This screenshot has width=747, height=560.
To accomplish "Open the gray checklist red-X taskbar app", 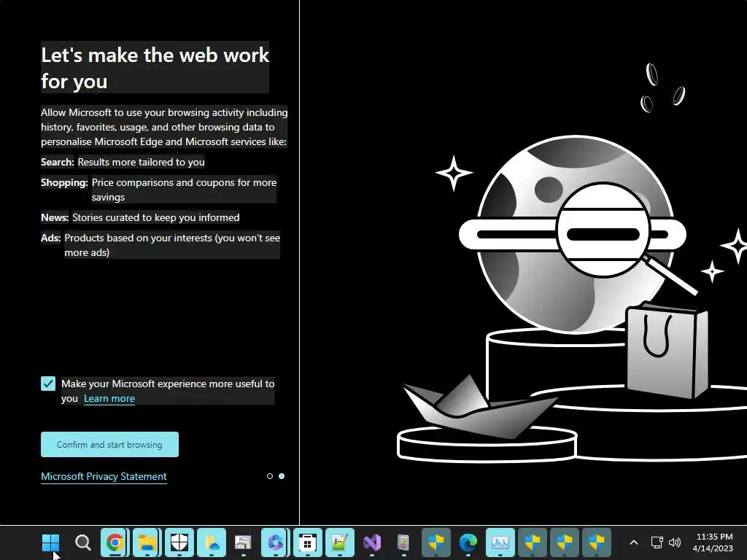I will [x=404, y=542].
